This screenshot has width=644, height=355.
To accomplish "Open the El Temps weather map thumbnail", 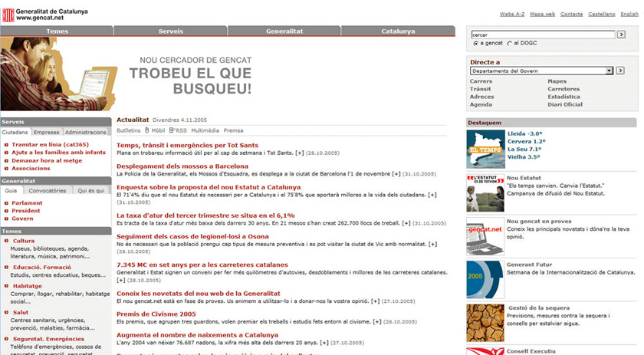I will click(485, 150).
